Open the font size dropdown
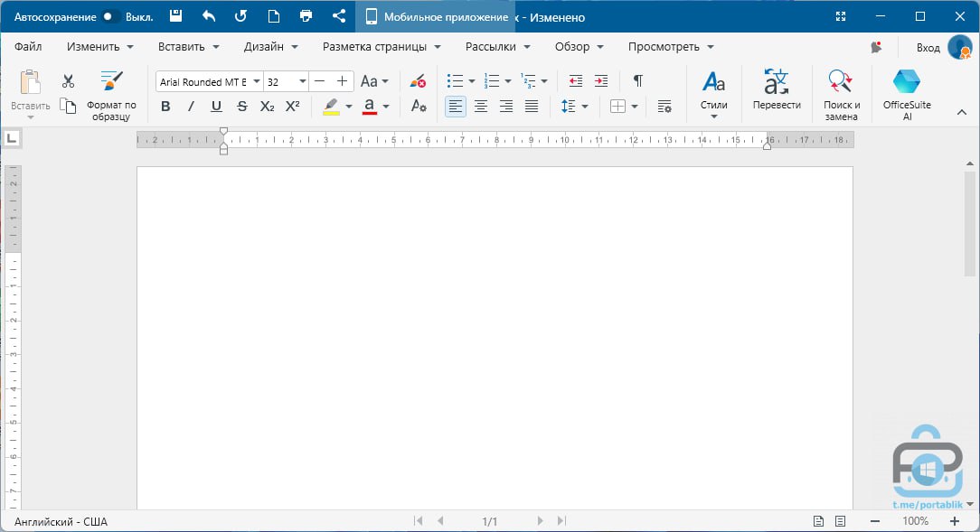This screenshot has height=532, width=980. coord(302,81)
